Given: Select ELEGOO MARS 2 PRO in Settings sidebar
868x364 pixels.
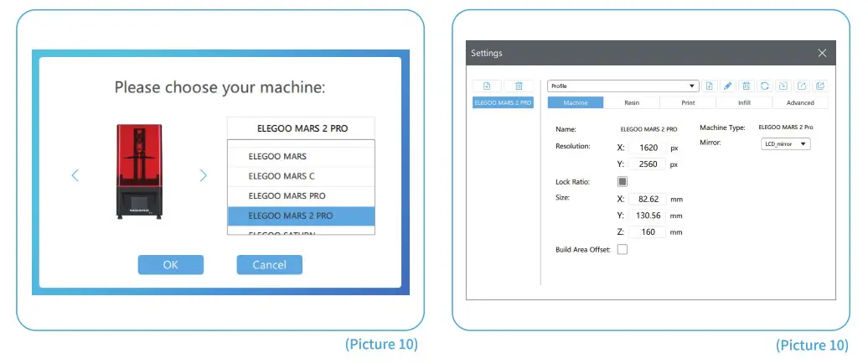Looking at the screenshot, I should tap(504, 102).
